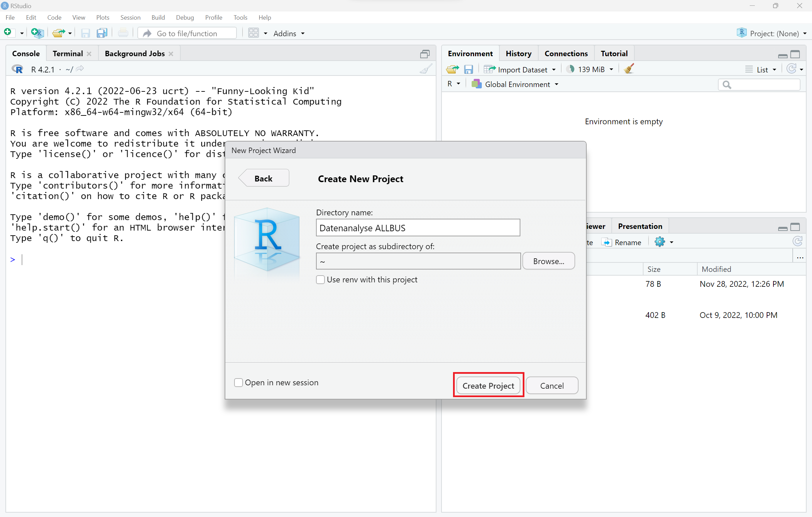Click Back in the New Project Wizard
812x517 pixels.
(264, 178)
